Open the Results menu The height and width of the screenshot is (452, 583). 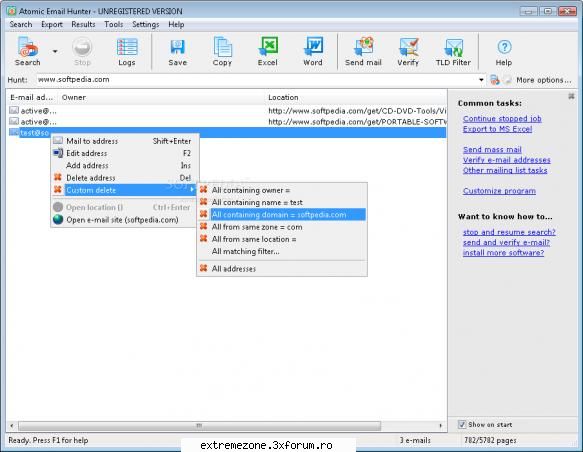pyautogui.click(x=83, y=25)
